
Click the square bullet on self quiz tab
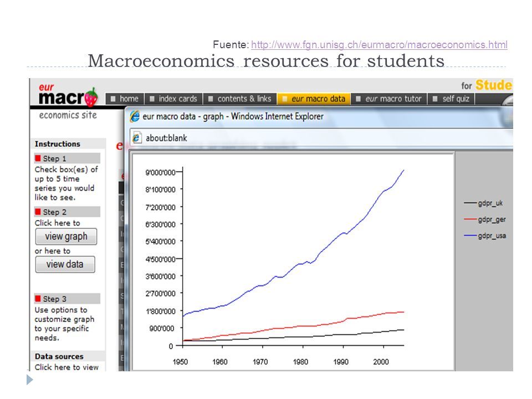[x=435, y=99]
